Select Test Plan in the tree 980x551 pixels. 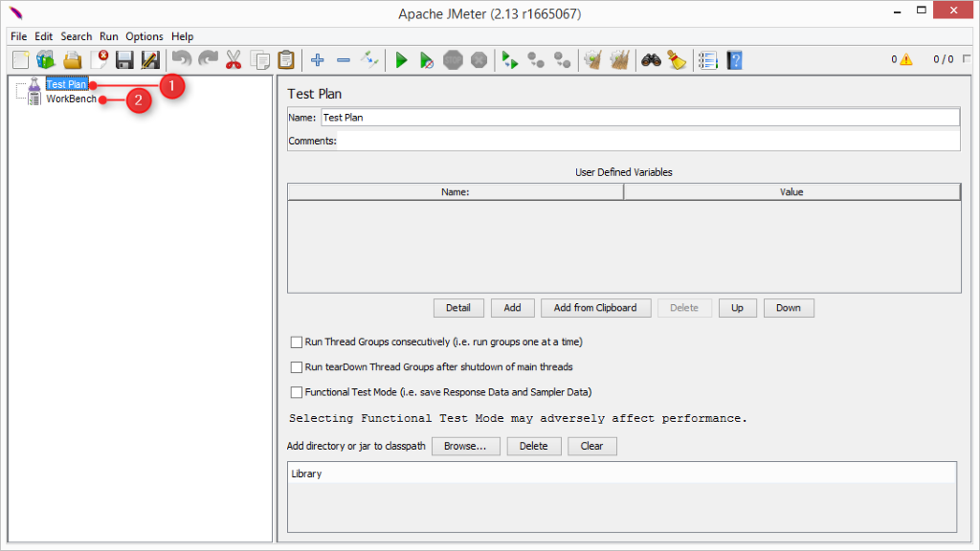click(66, 84)
